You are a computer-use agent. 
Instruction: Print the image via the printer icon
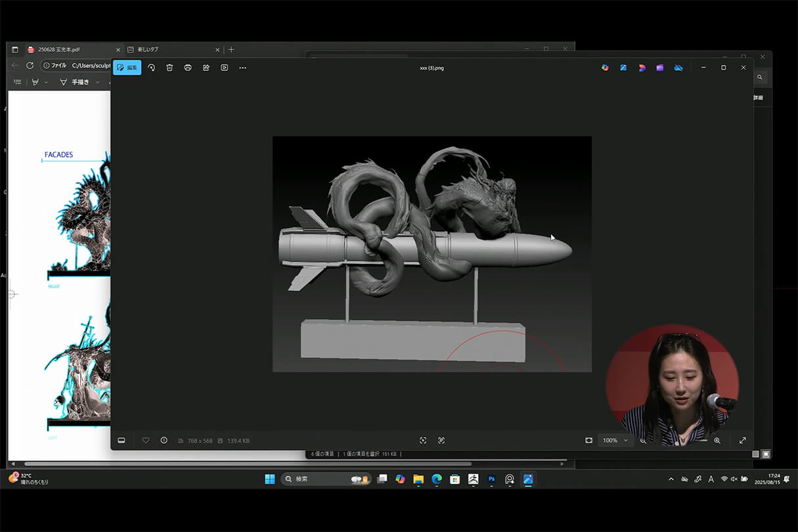pos(188,68)
